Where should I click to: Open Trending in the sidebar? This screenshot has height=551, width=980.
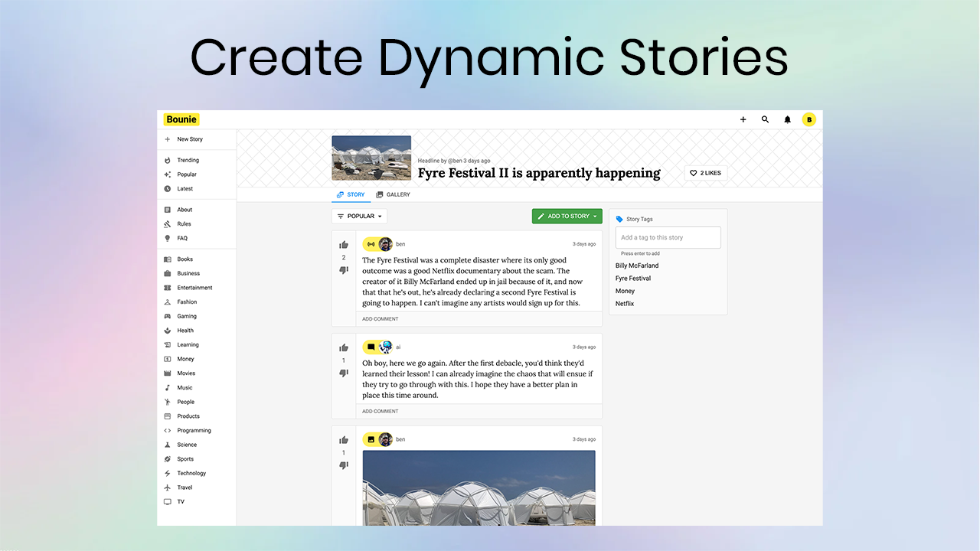188,160
